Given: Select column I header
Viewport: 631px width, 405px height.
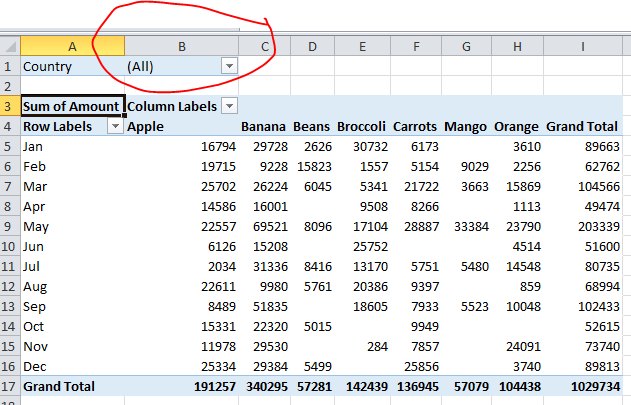Looking at the screenshot, I should pyautogui.click(x=583, y=46).
